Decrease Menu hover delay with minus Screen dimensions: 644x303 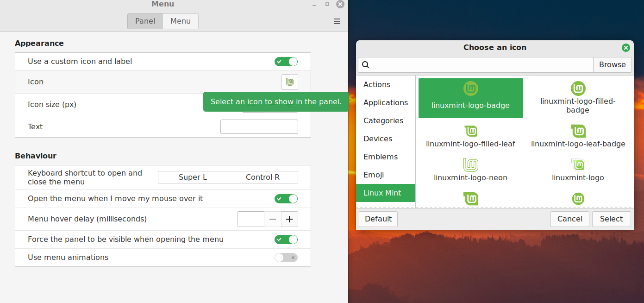tap(273, 219)
